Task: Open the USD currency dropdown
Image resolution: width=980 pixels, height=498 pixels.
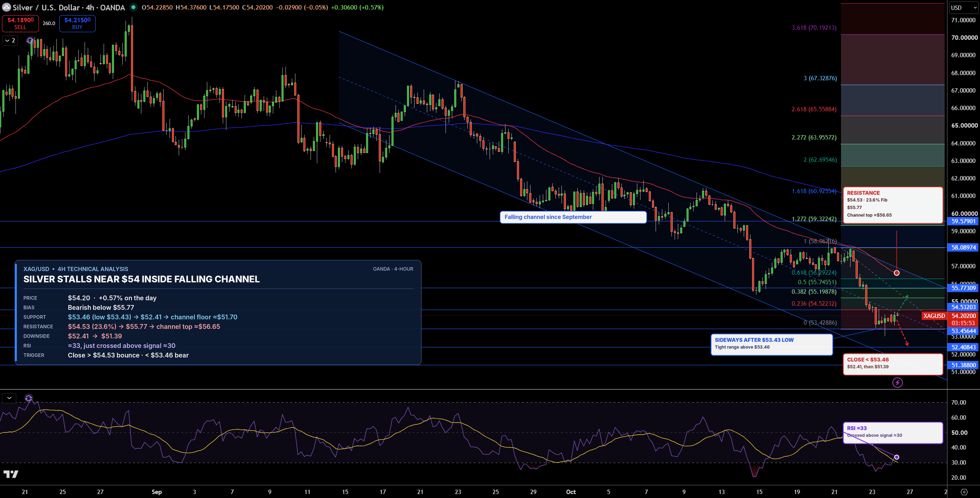Action: (x=963, y=8)
